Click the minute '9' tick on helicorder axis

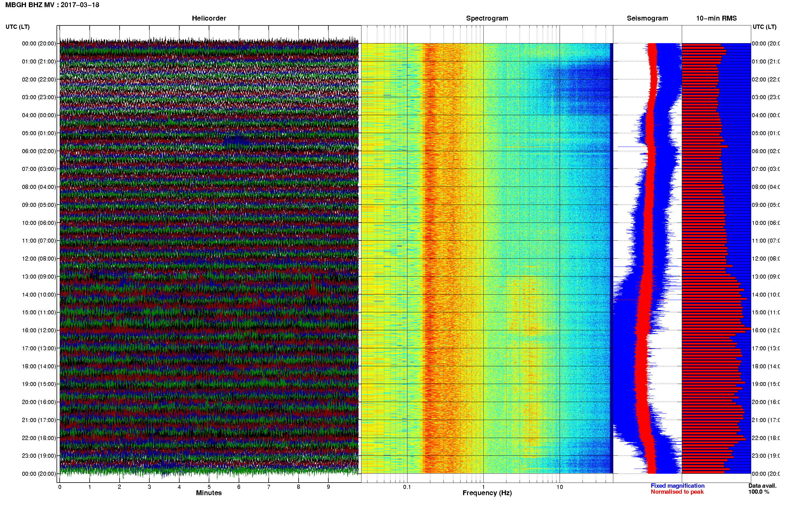pyautogui.click(x=328, y=487)
